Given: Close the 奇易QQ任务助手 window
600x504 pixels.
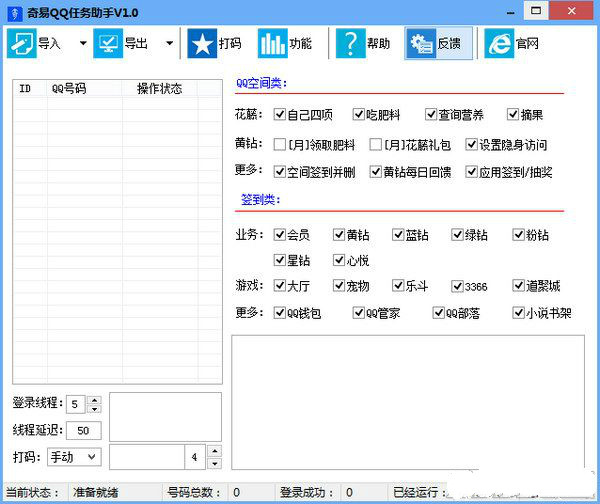Looking at the screenshot, I should [x=571, y=11].
